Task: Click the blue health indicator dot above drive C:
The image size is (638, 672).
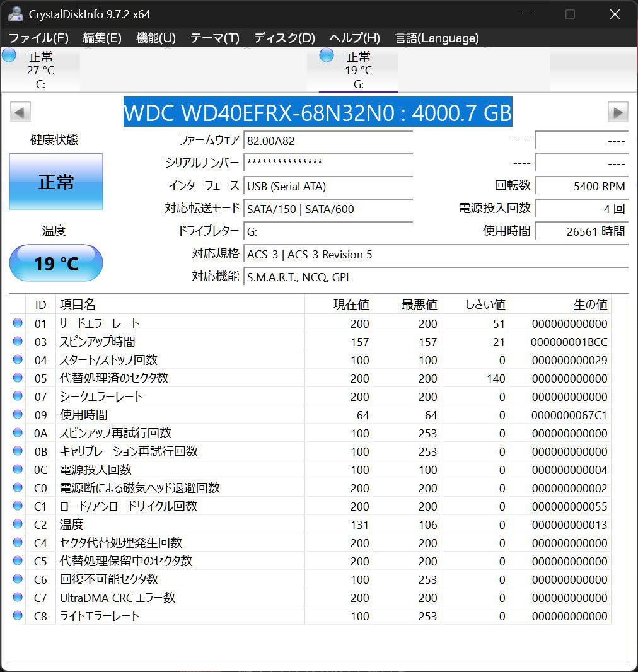Action: 8,55
